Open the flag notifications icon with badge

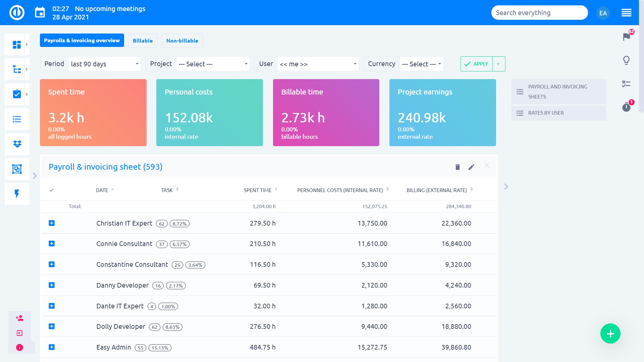(626, 37)
